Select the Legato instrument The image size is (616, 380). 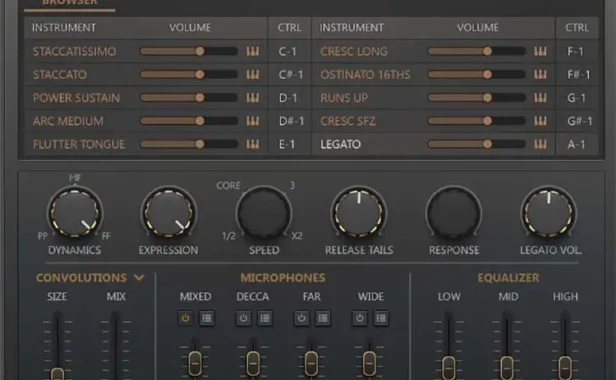pos(340,144)
